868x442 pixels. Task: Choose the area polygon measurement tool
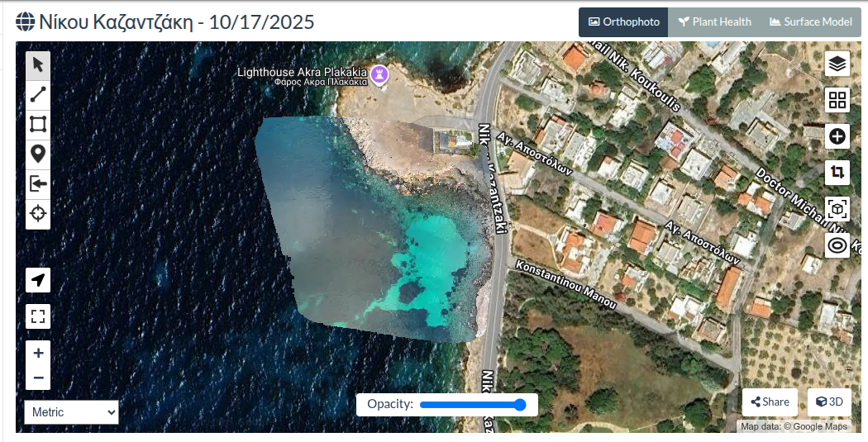[x=38, y=125]
